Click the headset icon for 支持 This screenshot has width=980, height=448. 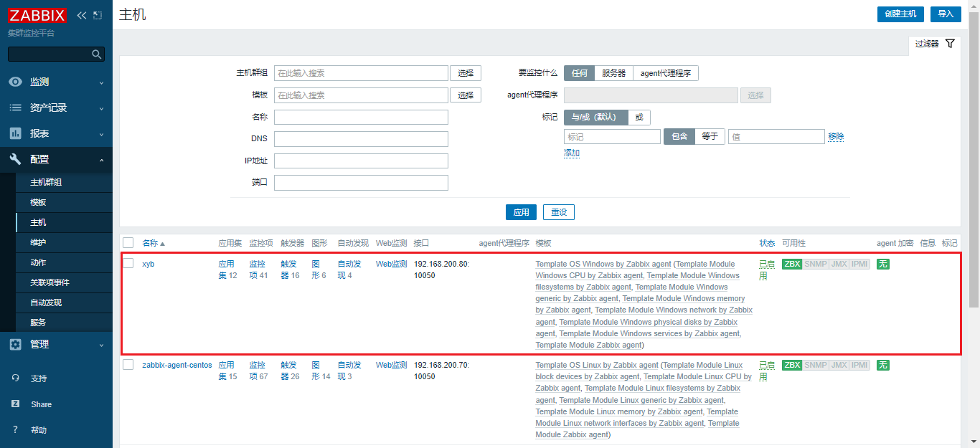pyautogui.click(x=15, y=378)
